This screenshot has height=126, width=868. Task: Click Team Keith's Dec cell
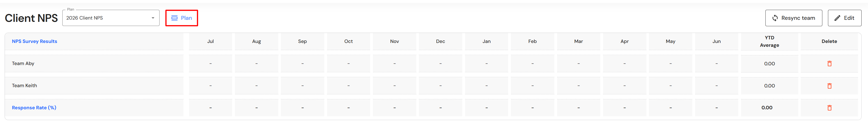440,86
